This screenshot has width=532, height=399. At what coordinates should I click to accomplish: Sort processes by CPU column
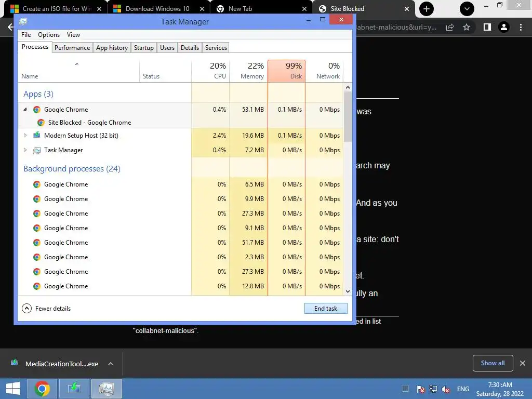point(211,71)
